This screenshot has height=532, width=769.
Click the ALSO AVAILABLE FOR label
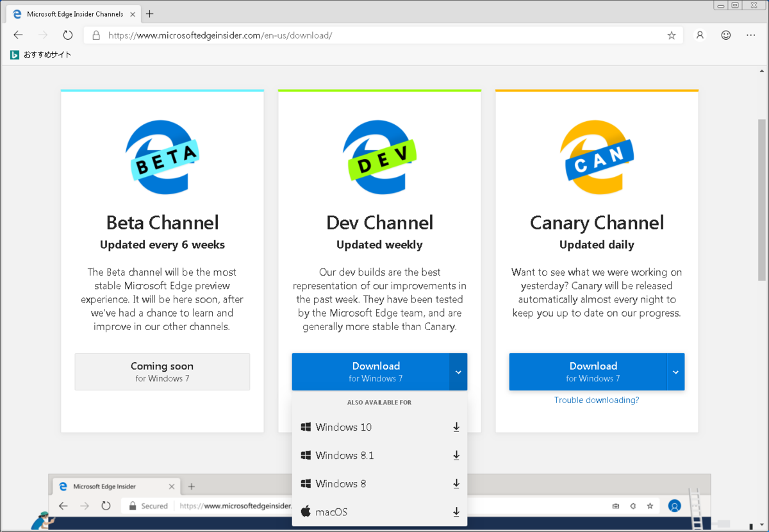click(x=379, y=403)
